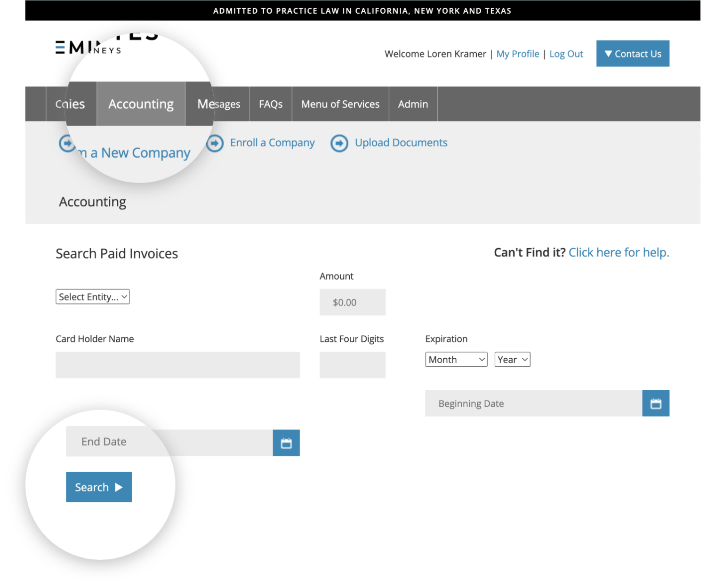Click the arrow icon before Form a New Company
Viewport: 723px width, 588px height.
click(66, 143)
